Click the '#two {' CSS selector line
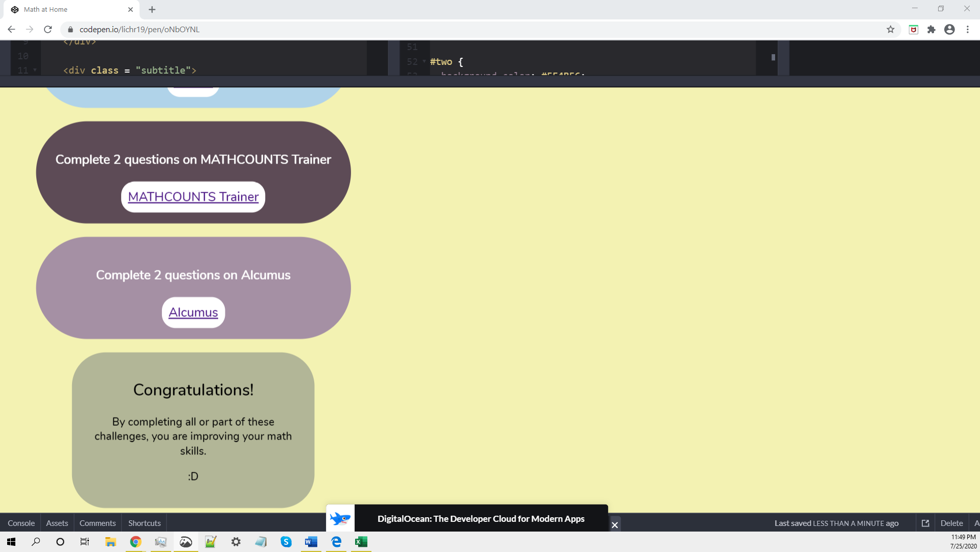 [x=447, y=61]
